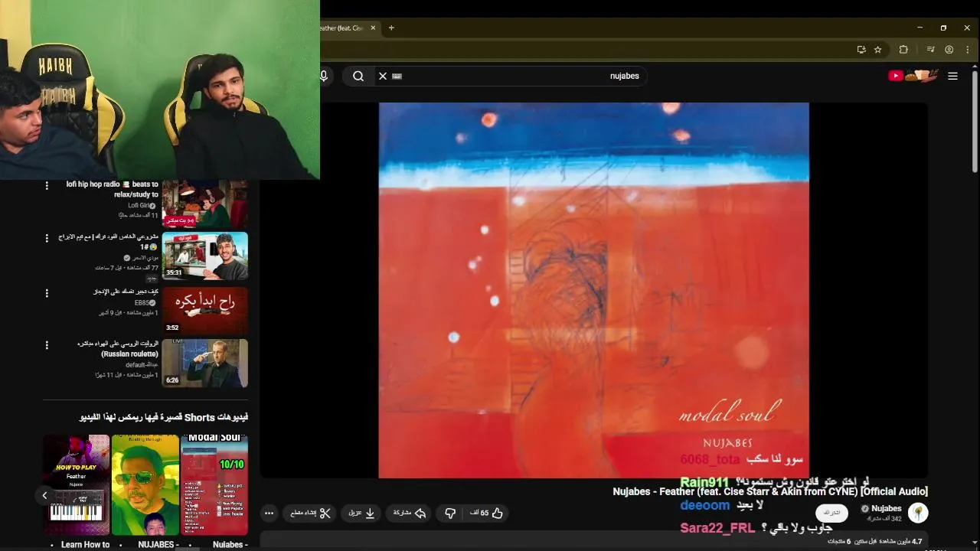Click the Shorts remix section heading
Image resolution: width=980 pixels, height=551 pixels.
coord(164,417)
